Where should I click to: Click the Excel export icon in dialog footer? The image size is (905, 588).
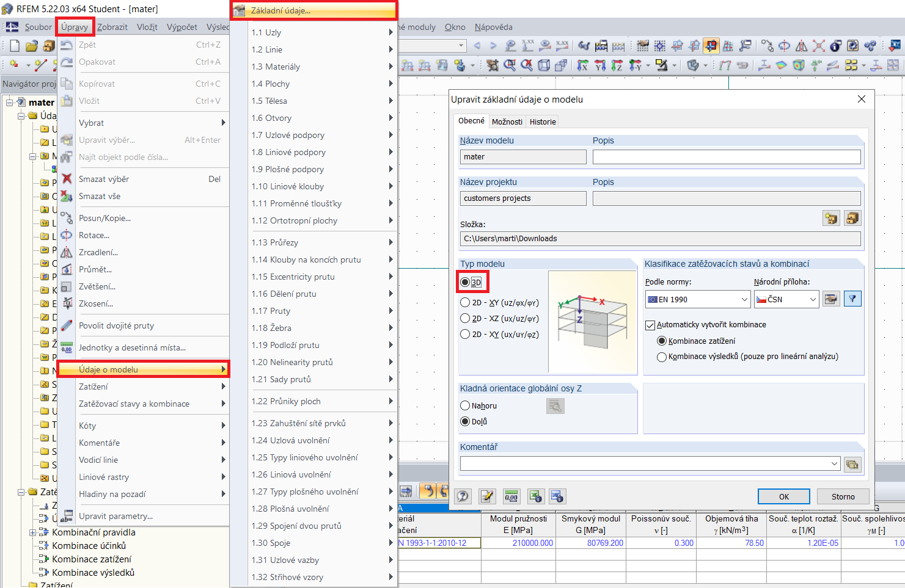point(536,496)
